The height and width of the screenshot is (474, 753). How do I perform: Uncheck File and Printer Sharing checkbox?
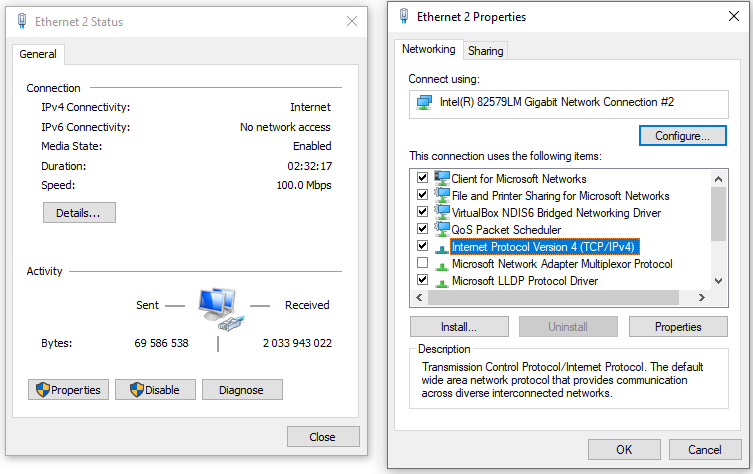[423, 194]
